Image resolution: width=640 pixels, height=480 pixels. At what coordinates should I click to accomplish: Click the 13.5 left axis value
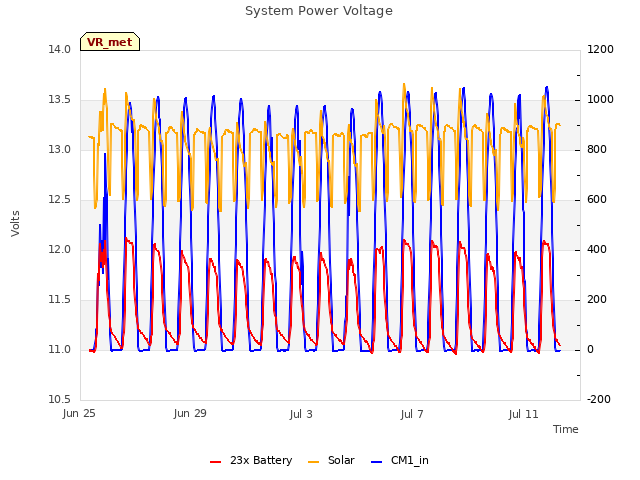coord(60,100)
